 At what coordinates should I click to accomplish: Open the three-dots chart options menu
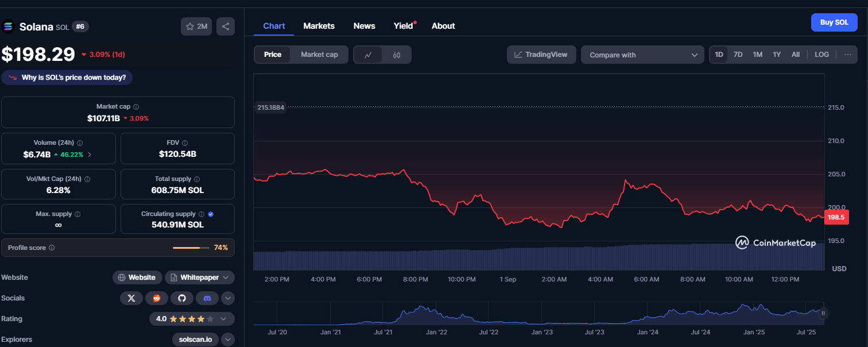click(x=847, y=55)
